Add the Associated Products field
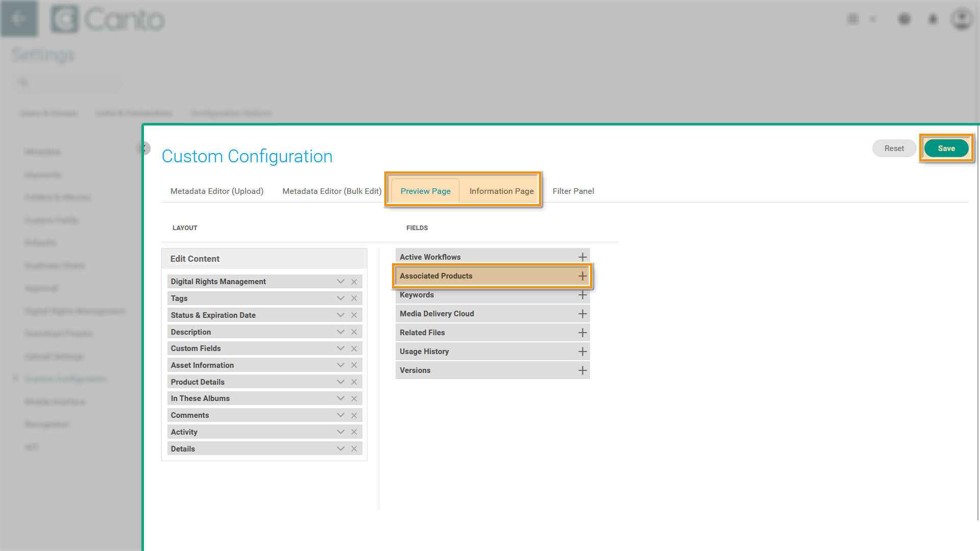 click(582, 276)
